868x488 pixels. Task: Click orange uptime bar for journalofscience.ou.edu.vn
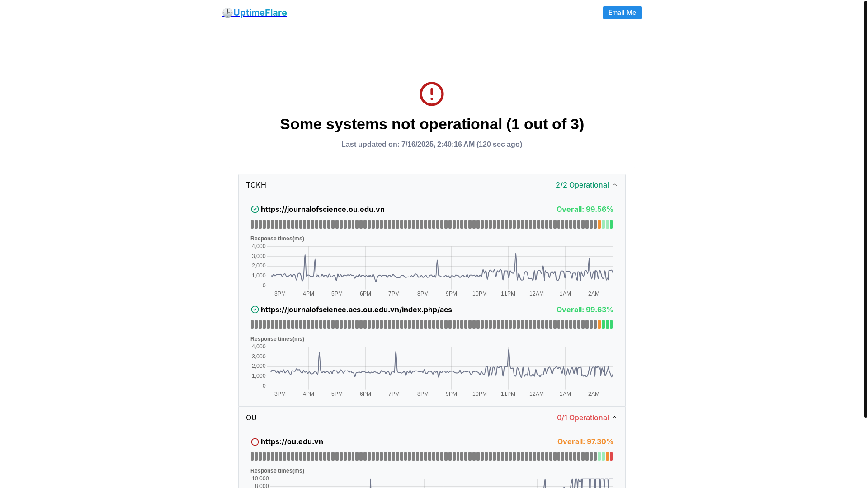tap(599, 224)
